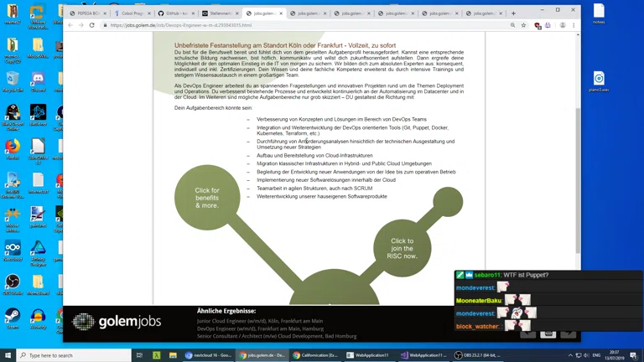Open the Recycle Bin desktop icon

(x=13, y=81)
